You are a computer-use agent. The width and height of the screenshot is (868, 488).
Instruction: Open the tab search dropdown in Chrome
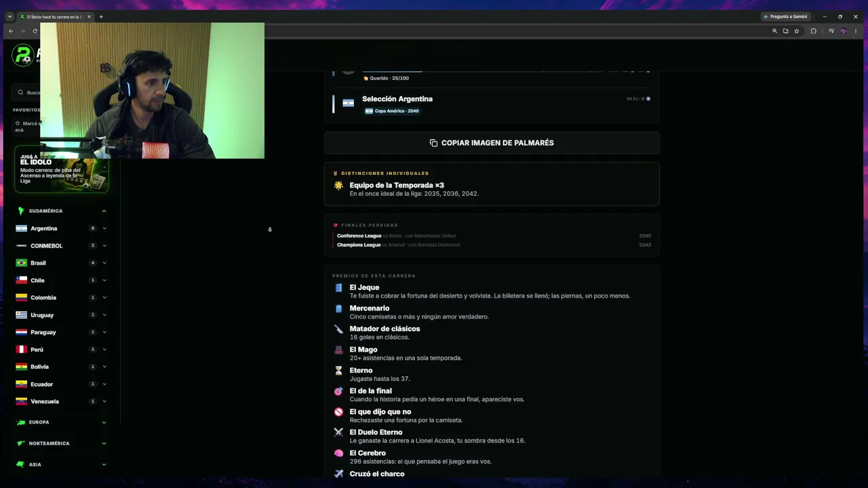click(9, 16)
